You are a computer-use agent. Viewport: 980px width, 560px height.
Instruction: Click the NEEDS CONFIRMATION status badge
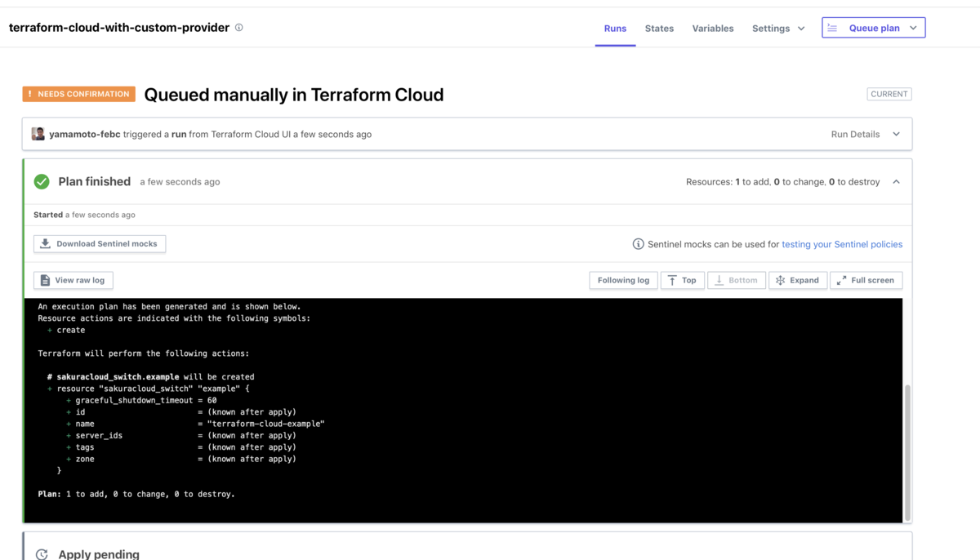[78, 94]
